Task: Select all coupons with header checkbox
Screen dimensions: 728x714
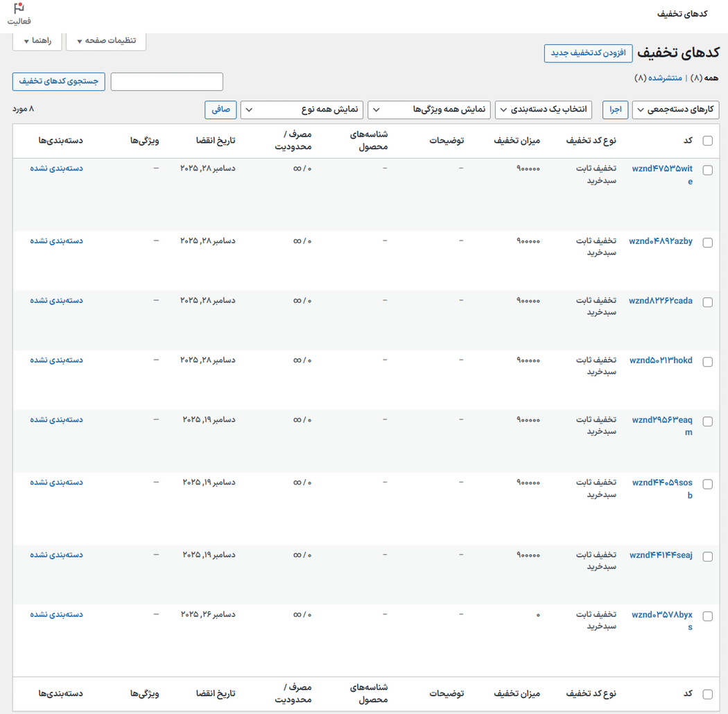Action: (708, 140)
